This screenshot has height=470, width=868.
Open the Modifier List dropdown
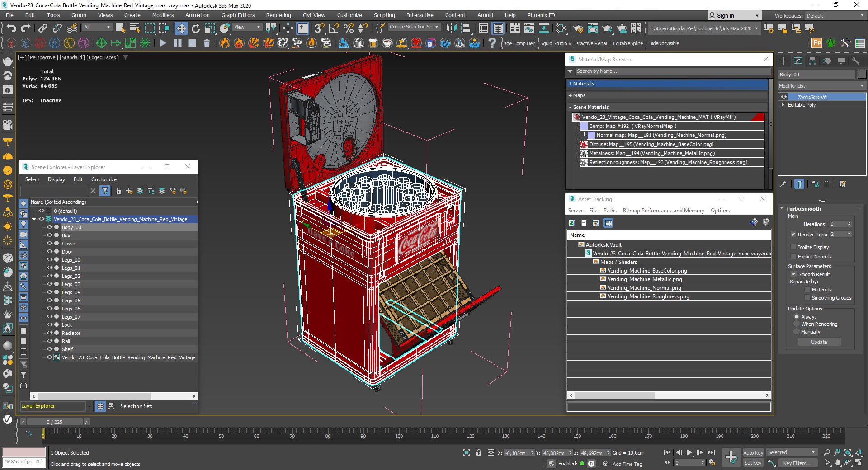[822, 86]
